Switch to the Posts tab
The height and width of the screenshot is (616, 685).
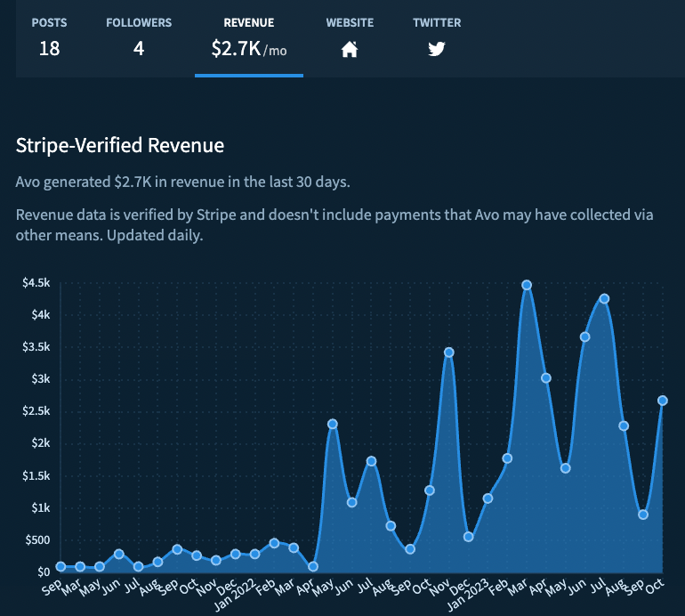click(49, 38)
